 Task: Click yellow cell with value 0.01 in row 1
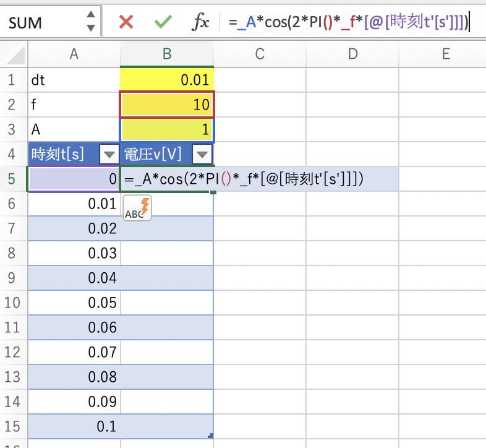pyautogui.click(x=167, y=80)
